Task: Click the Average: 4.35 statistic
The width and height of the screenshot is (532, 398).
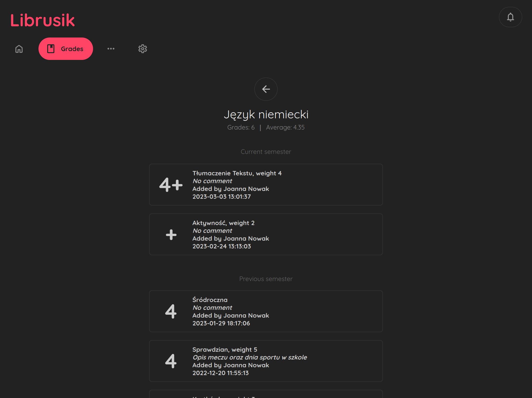Action: point(285,127)
